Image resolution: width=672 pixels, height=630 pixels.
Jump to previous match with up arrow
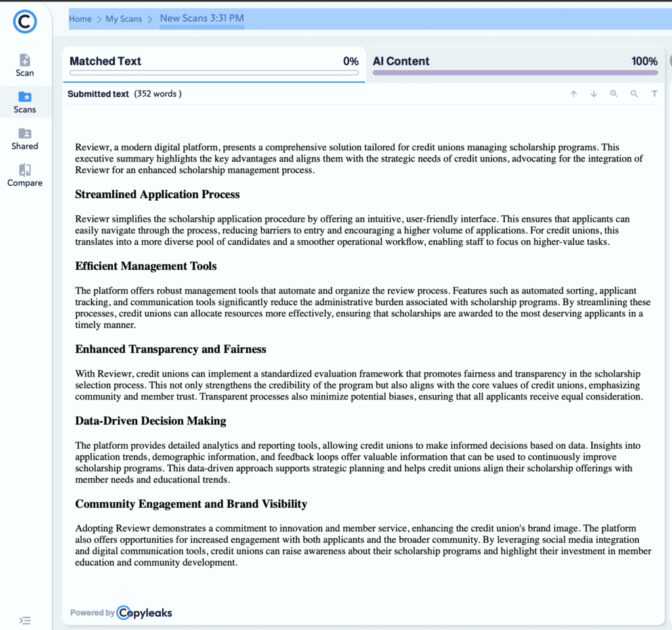[574, 94]
